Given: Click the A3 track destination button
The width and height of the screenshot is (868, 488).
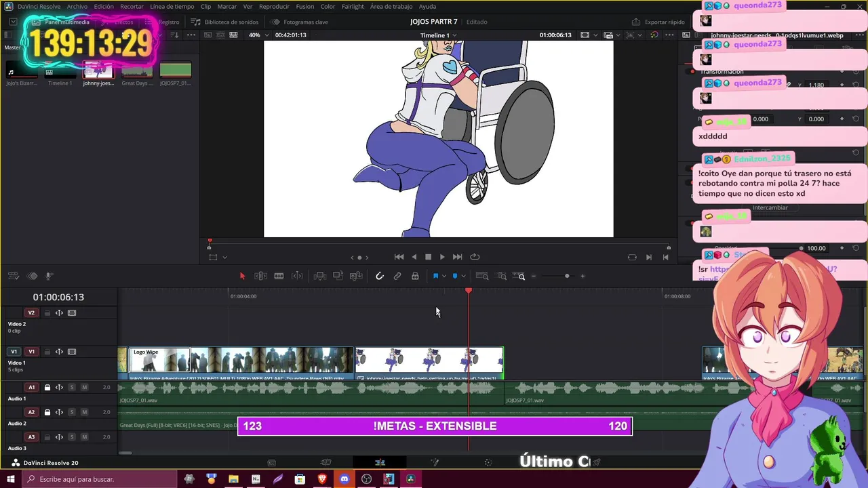Looking at the screenshot, I should coord(31,437).
